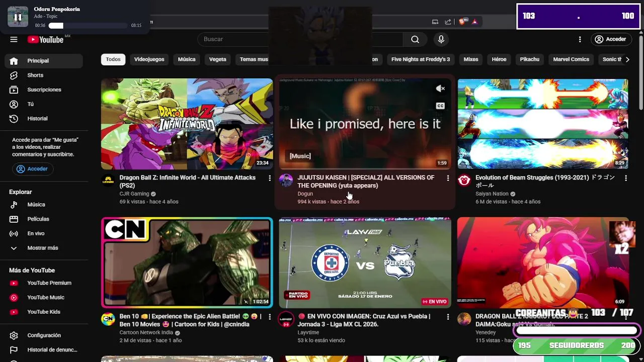Pause the Odoru Ponpokorin track
The height and width of the screenshot is (362, 644).
coord(18,17)
